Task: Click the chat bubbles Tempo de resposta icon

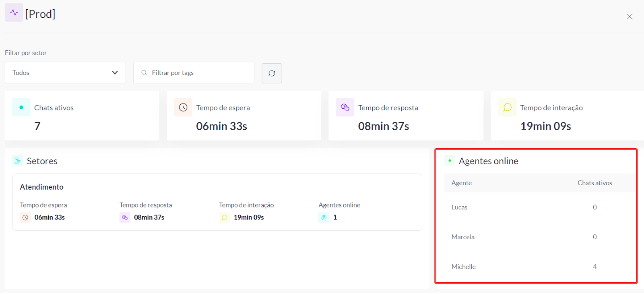Action: [345, 108]
